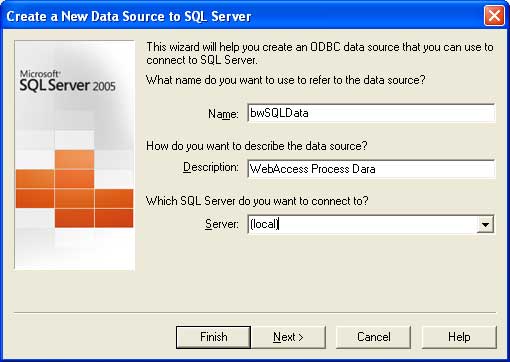Viewport: 510px width, 362px height.
Task: Click the Name field containing bwSQLData
Action: click(371, 113)
